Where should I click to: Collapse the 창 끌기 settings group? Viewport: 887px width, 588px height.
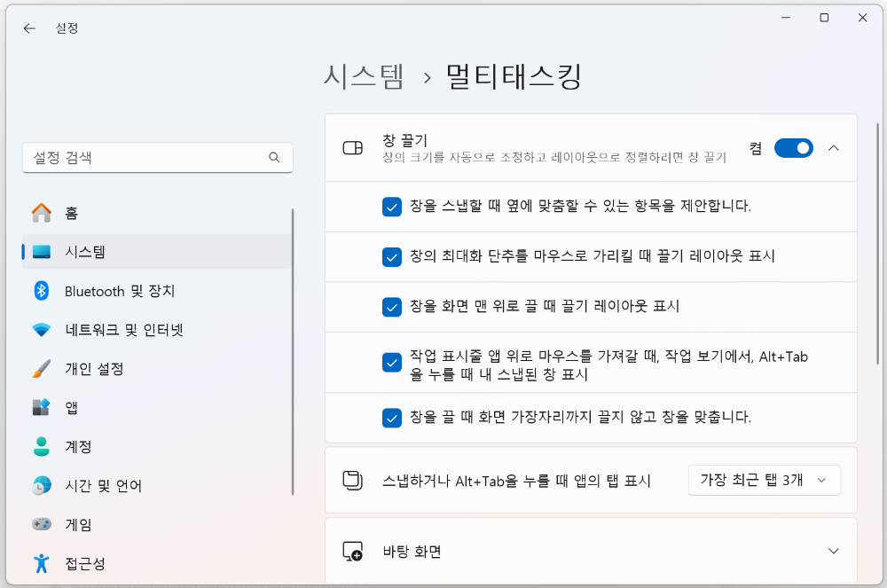click(834, 147)
